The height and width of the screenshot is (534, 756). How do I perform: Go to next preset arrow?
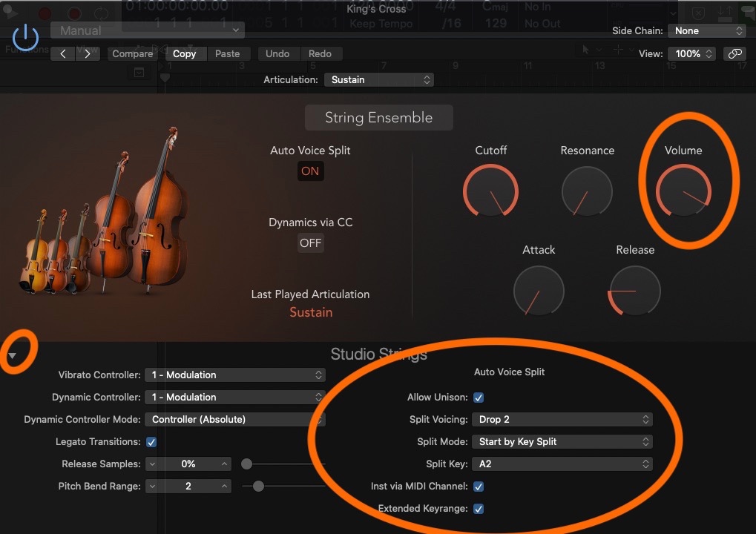point(88,53)
